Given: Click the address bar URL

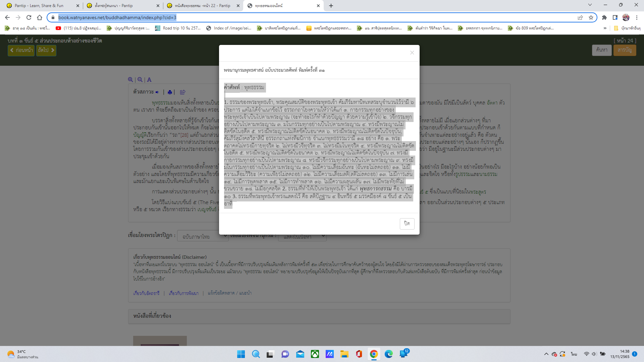Looking at the screenshot, I should point(117,17).
